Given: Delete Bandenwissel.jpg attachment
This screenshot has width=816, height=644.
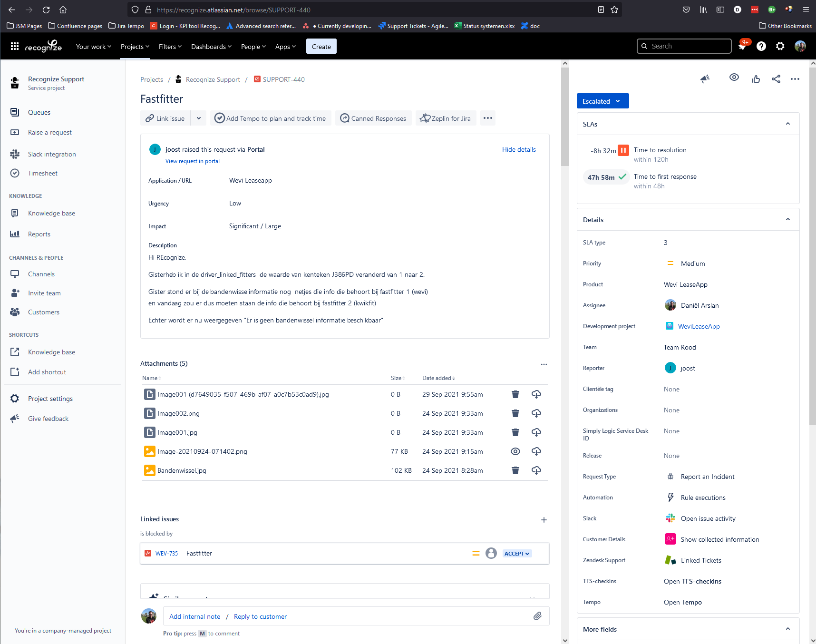Looking at the screenshot, I should tap(515, 470).
